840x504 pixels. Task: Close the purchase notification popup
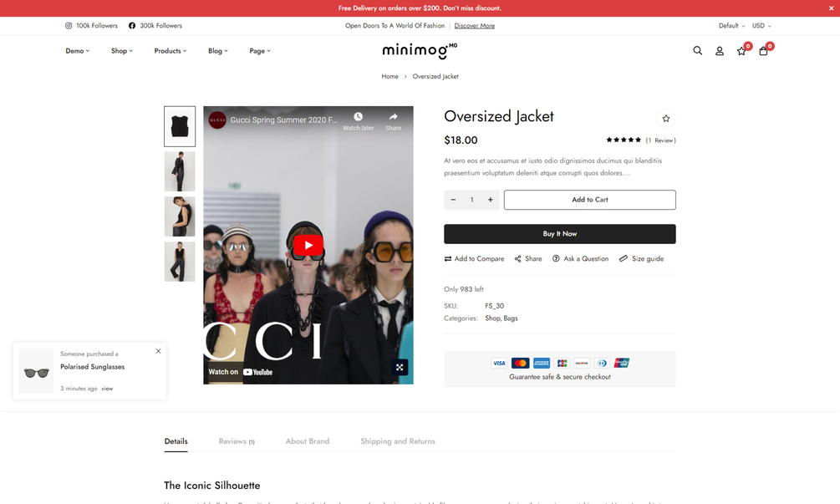158,351
